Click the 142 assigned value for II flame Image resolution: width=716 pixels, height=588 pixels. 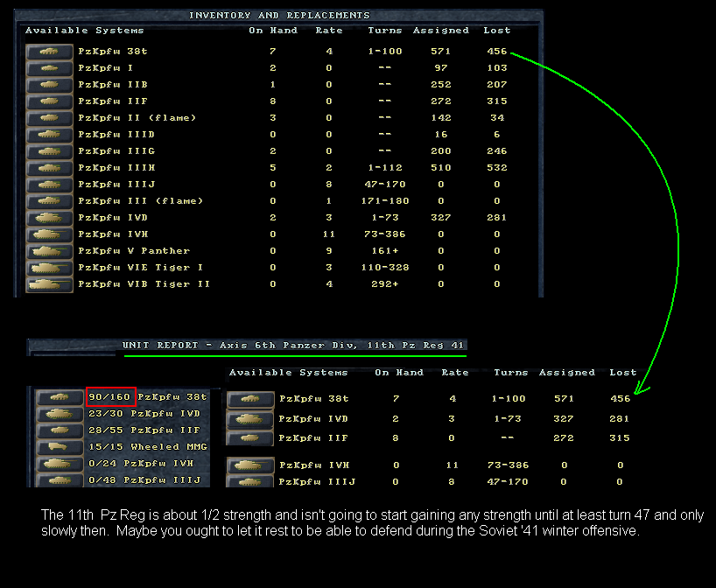pyautogui.click(x=440, y=118)
